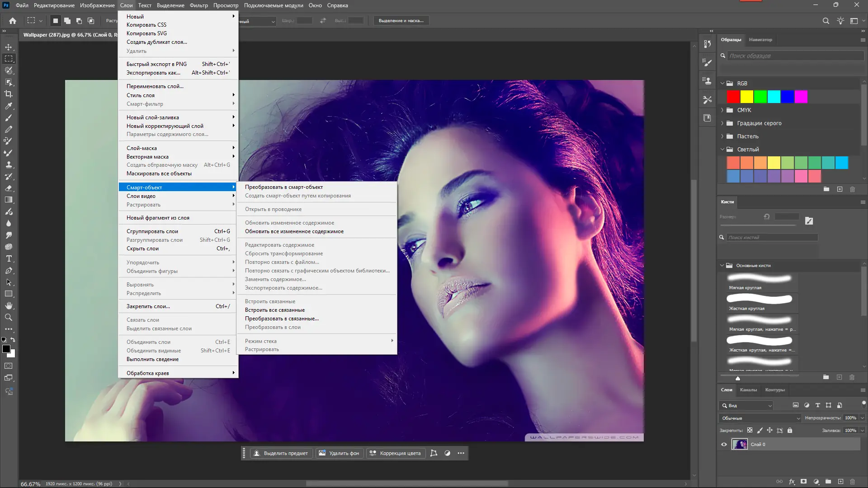Switch to the Каналы tab

click(748, 390)
